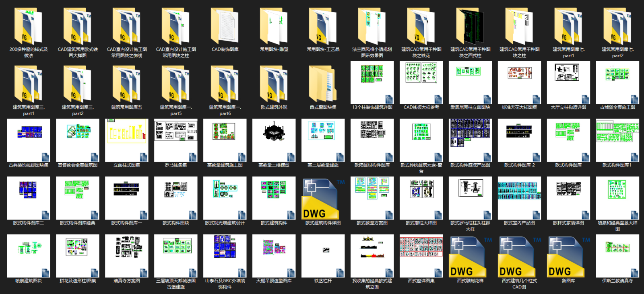Open the 建筑CAD常用千种图块之西式柱 folder icon

click(x=470, y=25)
